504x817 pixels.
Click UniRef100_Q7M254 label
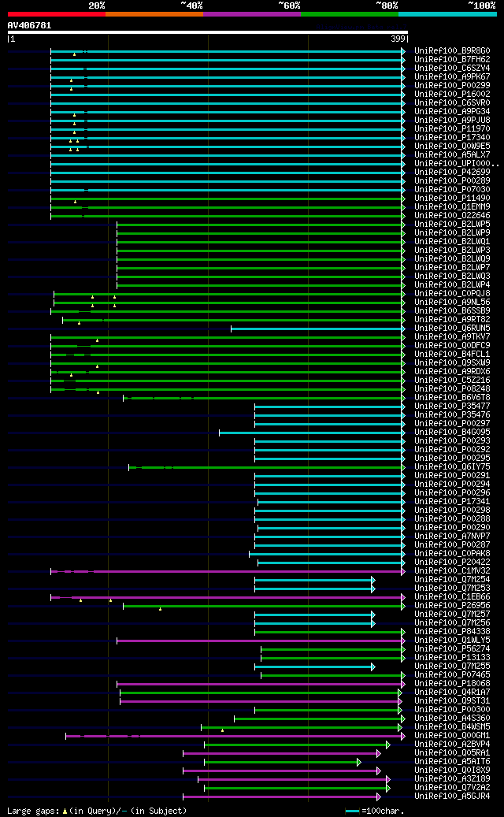pos(452,579)
